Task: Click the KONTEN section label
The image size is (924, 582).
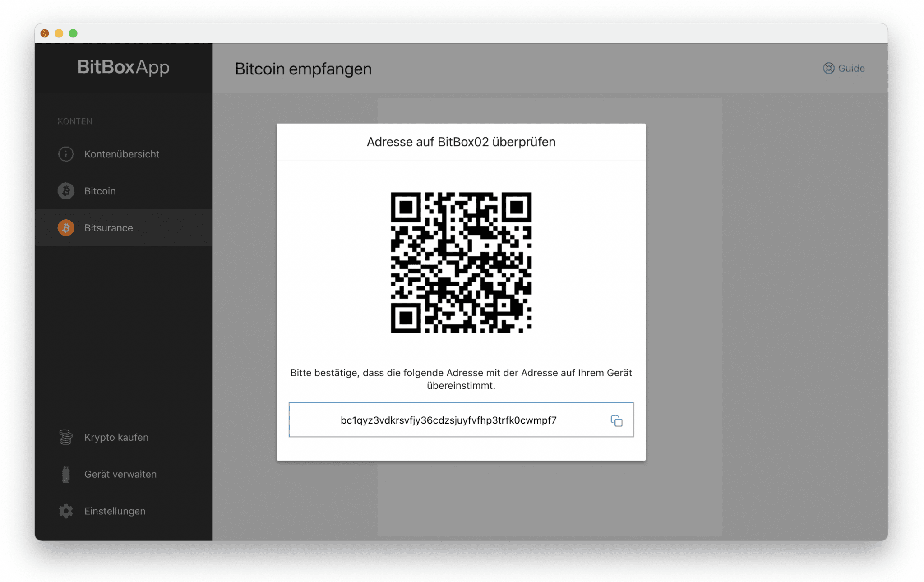Action: click(75, 121)
